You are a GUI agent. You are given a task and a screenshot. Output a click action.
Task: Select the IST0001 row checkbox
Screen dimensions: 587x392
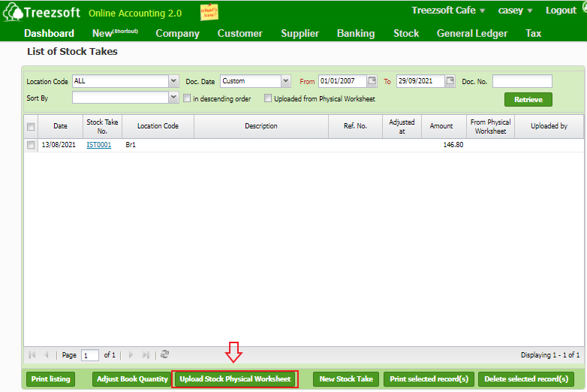tap(31, 145)
